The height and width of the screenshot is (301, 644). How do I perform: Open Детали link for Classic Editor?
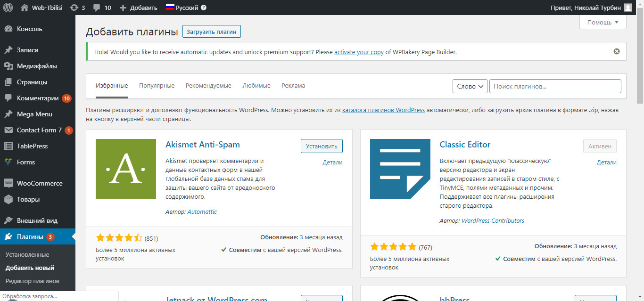point(607,163)
